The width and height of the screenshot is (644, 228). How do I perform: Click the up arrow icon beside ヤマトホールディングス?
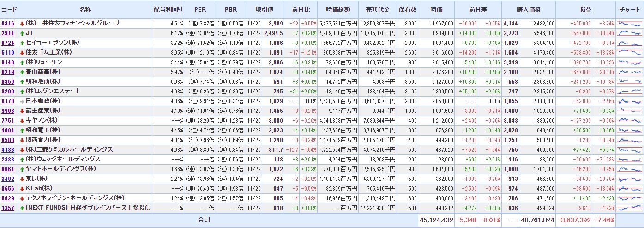click(x=22, y=169)
